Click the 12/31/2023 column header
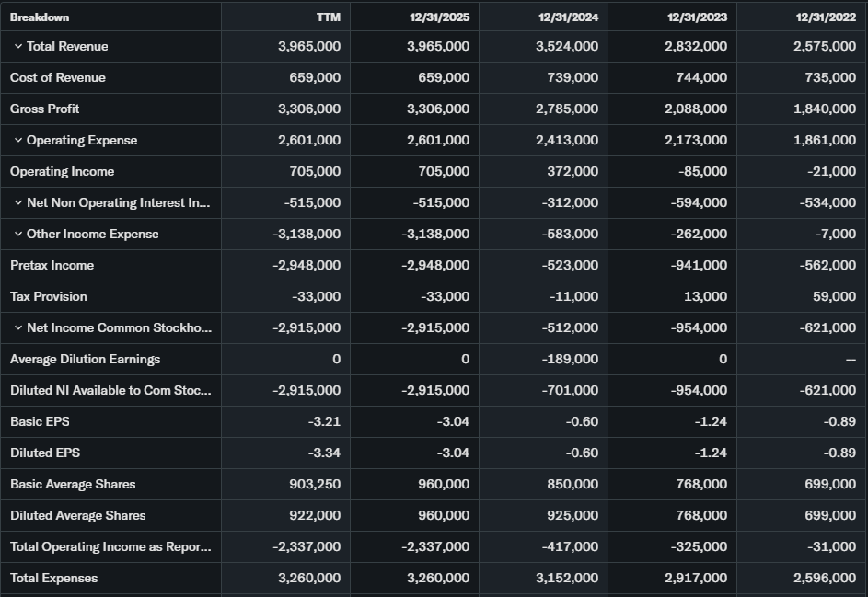 point(697,17)
